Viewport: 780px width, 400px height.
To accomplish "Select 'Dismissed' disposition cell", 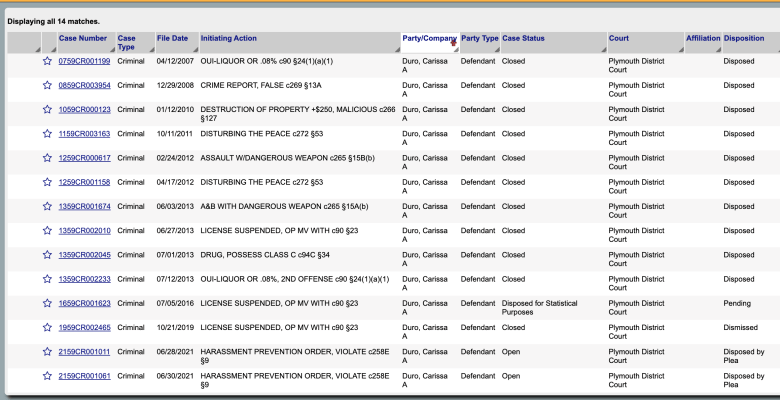I will click(x=740, y=327).
